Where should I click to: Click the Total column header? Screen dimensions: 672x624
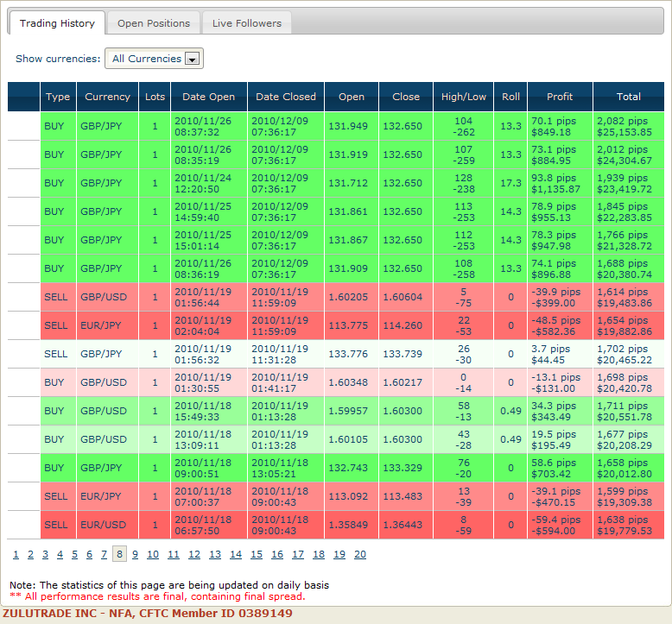[628, 97]
